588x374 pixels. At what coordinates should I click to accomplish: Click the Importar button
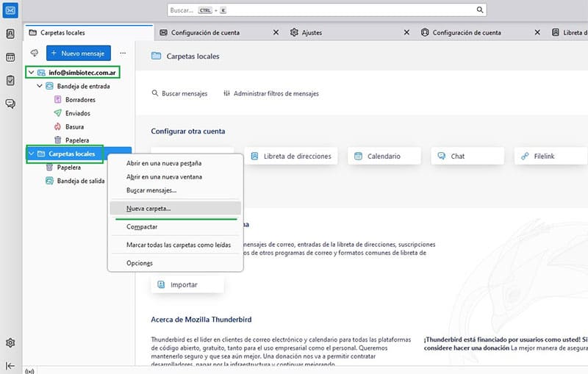pos(187,285)
